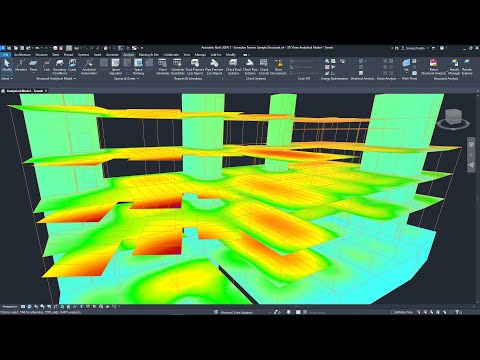Open the Manage ribbon tab
Viewport: 480px width, 360px height.
(x=200, y=55)
